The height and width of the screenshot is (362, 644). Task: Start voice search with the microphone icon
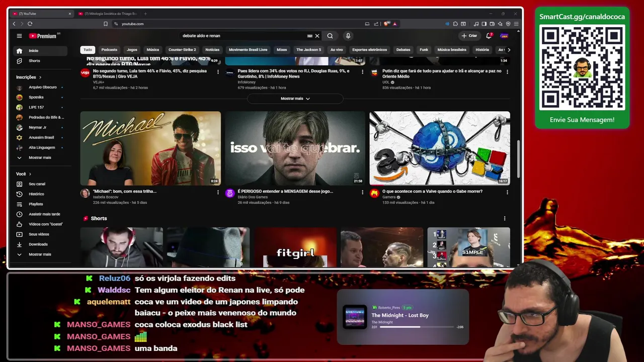(348, 36)
